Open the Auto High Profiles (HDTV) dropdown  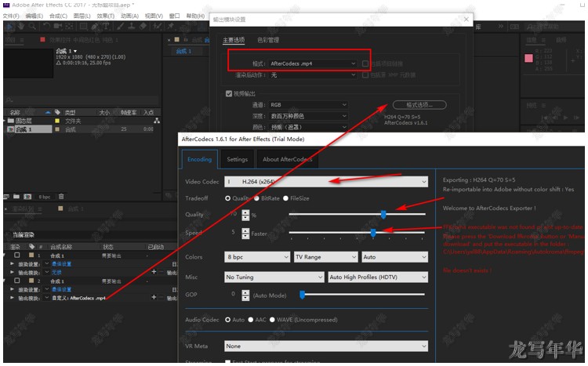[x=378, y=277]
